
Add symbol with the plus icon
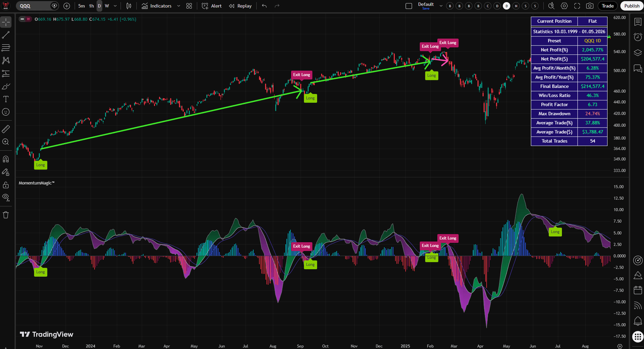tap(67, 6)
